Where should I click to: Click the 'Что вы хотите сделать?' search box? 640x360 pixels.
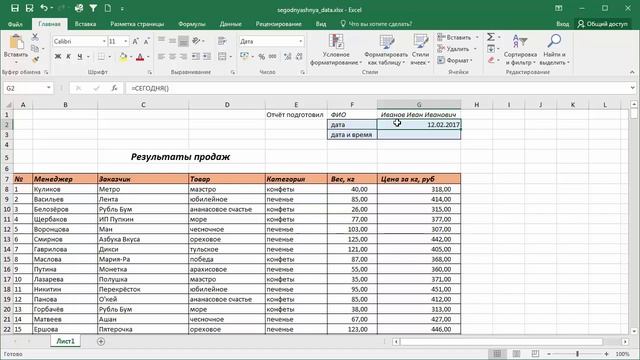click(376, 24)
